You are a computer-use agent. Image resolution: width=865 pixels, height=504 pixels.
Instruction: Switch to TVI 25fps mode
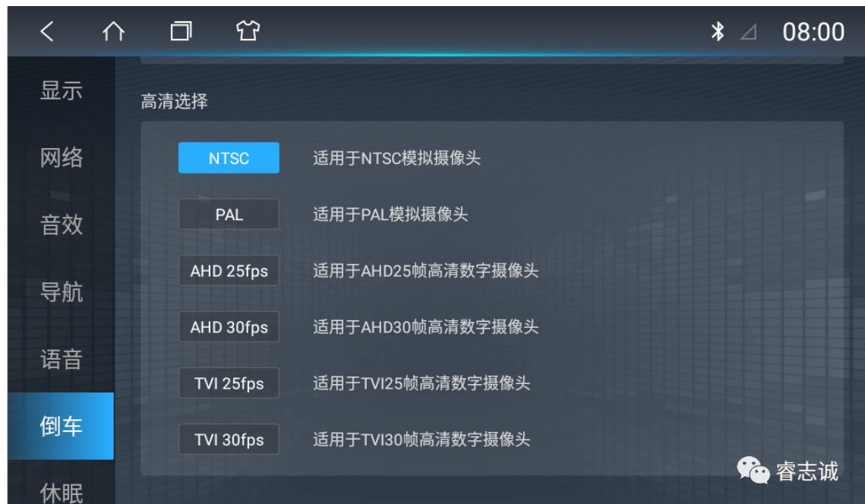click(x=229, y=383)
